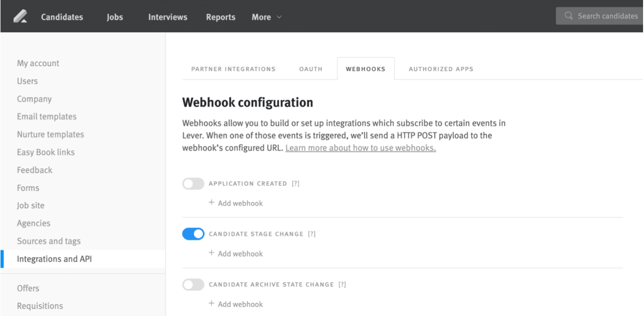The width and height of the screenshot is (644, 316).
Task: Open help for Candidate Stage Change webhook
Action: click(x=312, y=234)
